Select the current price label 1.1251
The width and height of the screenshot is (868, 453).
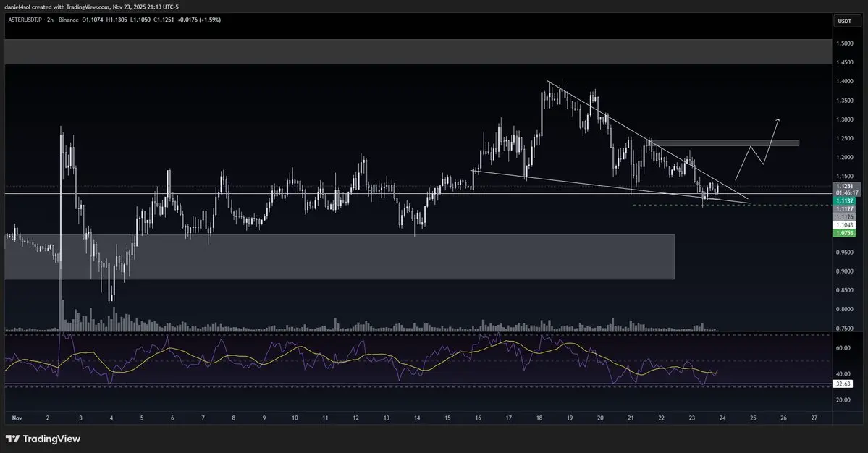click(845, 186)
